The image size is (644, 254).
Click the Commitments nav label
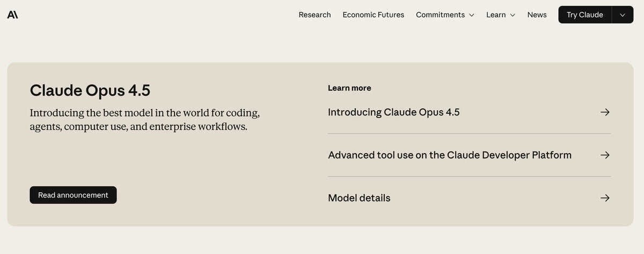pos(440,15)
